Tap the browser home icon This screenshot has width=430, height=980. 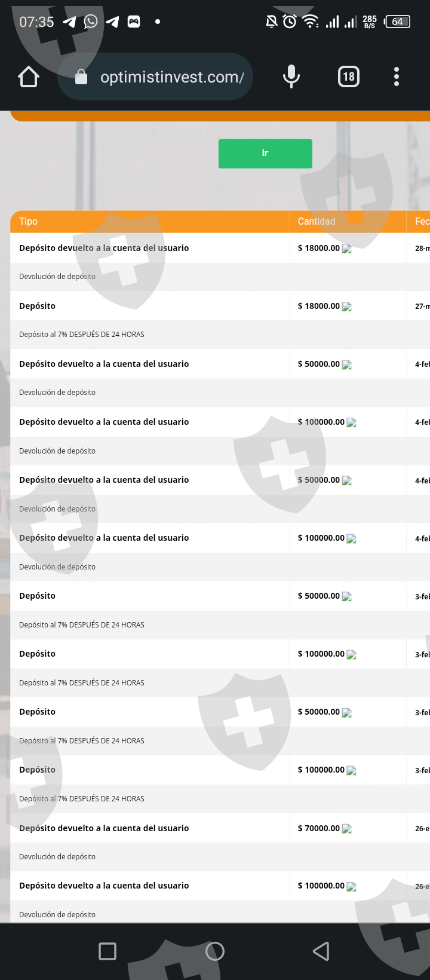pyautogui.click(x=29, y=77)
